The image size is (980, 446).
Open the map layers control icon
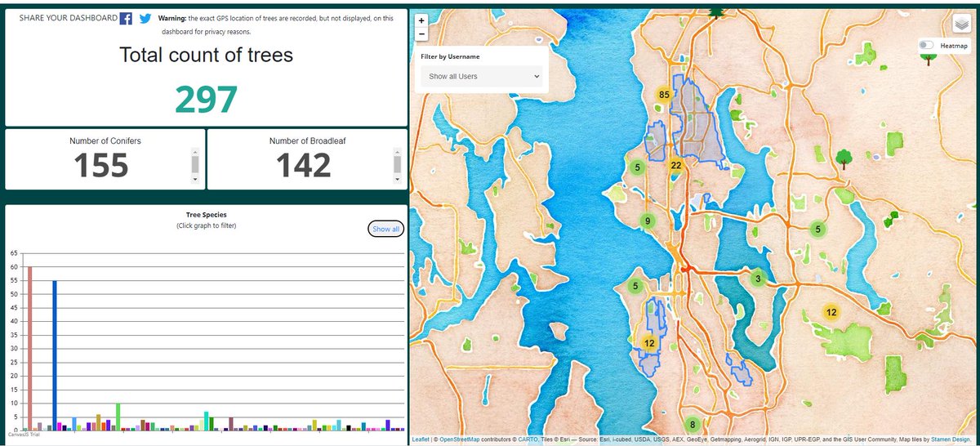(x=961, y=25)
